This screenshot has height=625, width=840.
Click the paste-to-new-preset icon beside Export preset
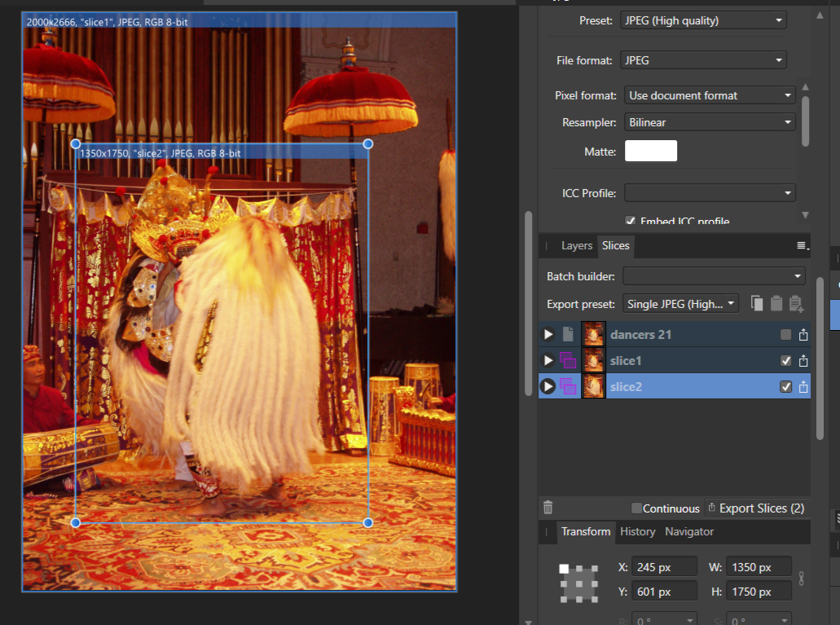796,304
